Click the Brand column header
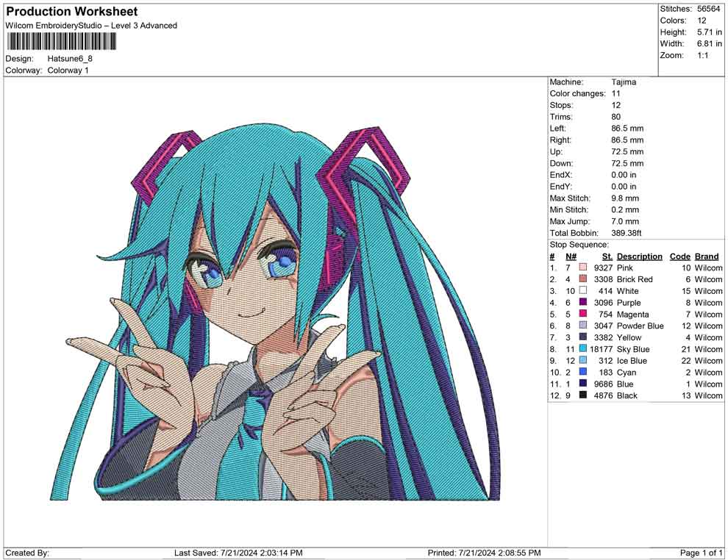 [707, 256]
